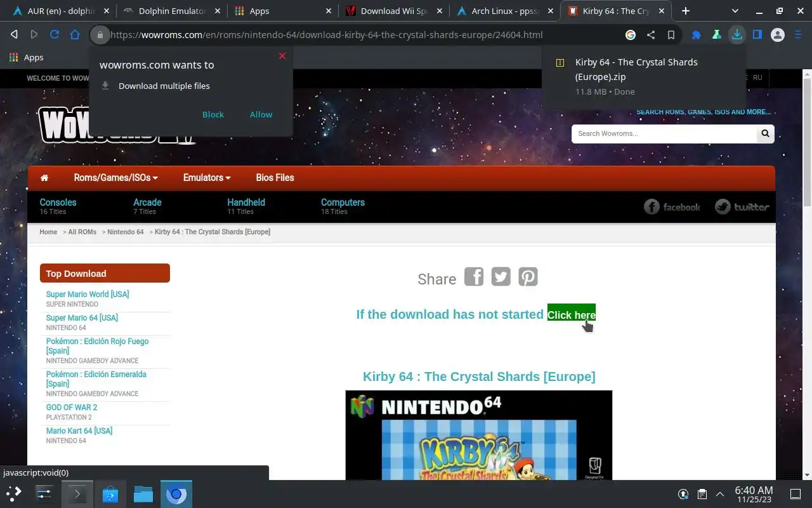Screen dimensions: 812x508
Task: Close the download permission popup
Action: tap(282, 56)
